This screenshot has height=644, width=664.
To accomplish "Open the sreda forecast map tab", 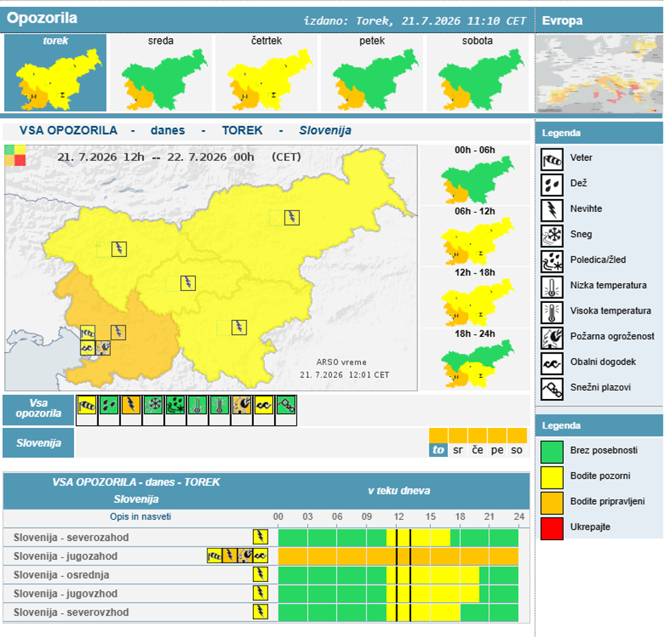I will 161,73.
